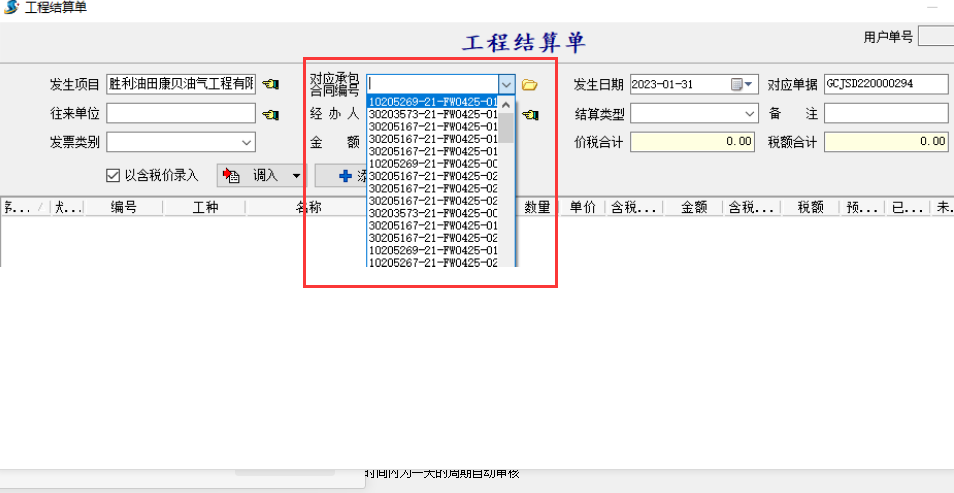Open the 发生日期 calendar picker icon
This screenshot has height=493, width=954.
click(x=738, y=84)
